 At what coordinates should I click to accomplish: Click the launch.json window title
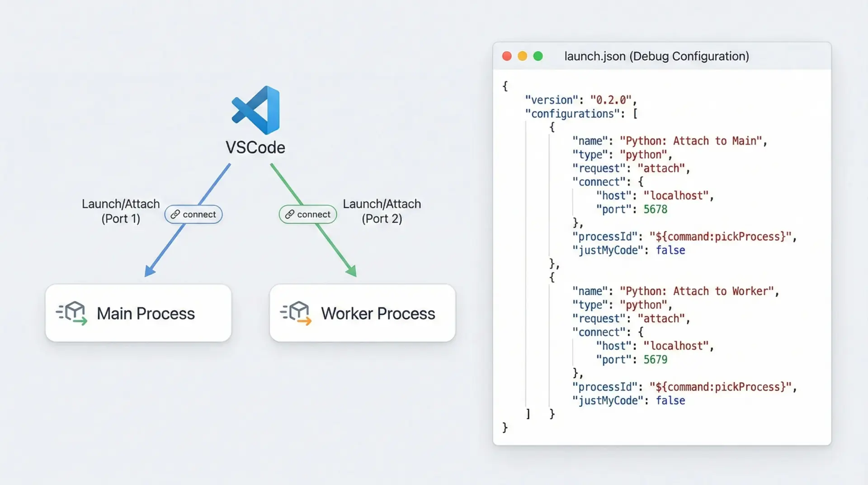coord(656,56)
